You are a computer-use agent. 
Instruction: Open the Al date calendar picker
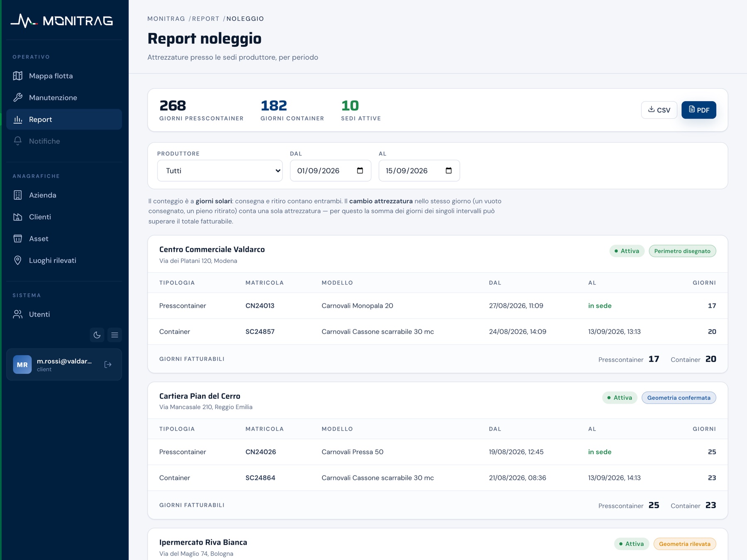click(x=449, y=170)
